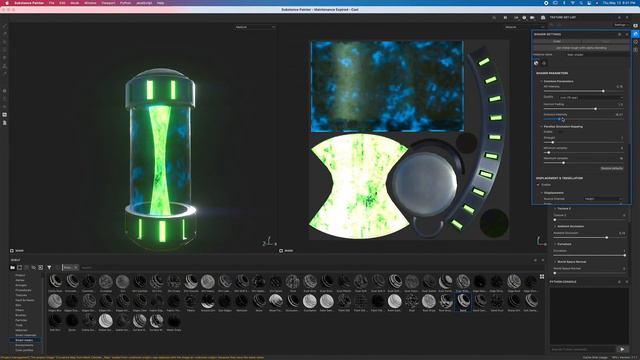The height and width of the screenshot is (360, 640).
Task: Select the Smart masks shelf category
Action: point(24,340)
